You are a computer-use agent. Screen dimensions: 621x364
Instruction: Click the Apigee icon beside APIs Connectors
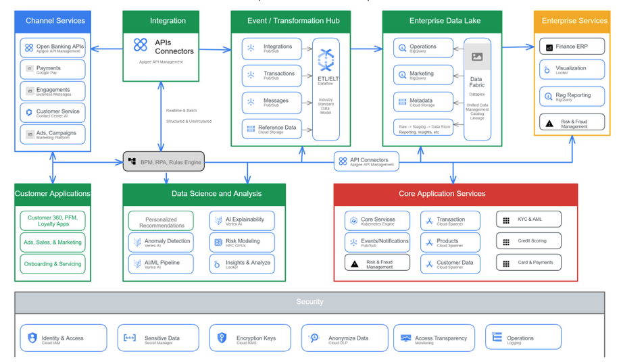pos(141,45)
